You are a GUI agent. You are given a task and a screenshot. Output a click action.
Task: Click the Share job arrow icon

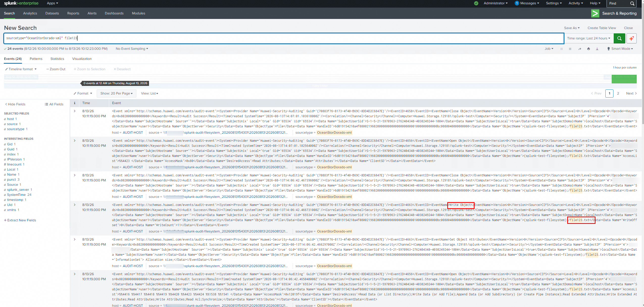click(580, 49)
